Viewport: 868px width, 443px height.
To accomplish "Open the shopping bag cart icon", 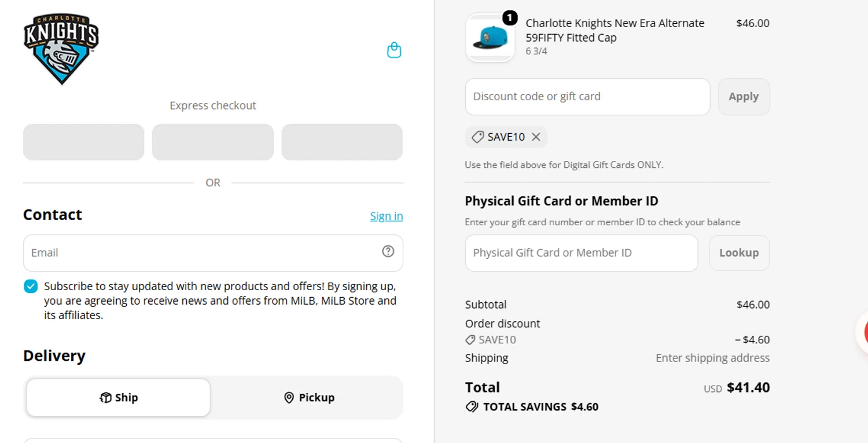I will 394,50.
